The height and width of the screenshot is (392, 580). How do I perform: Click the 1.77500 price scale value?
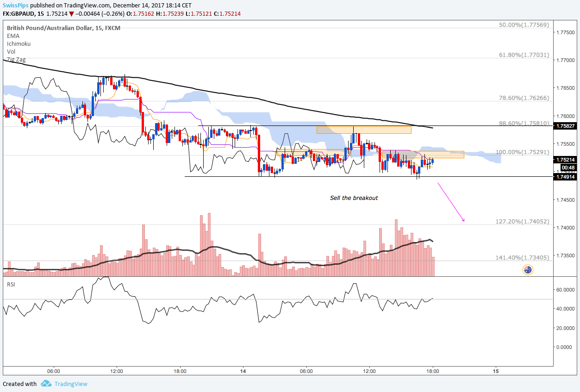pyautogui.click(x=566, y=32)
